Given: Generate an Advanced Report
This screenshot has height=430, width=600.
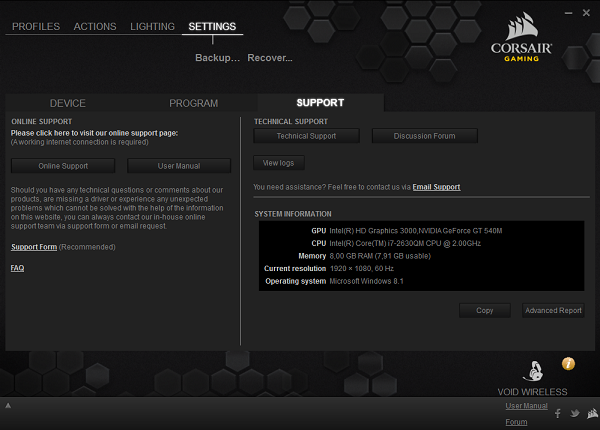Looking at the screenshot, I should click(553, 311).
